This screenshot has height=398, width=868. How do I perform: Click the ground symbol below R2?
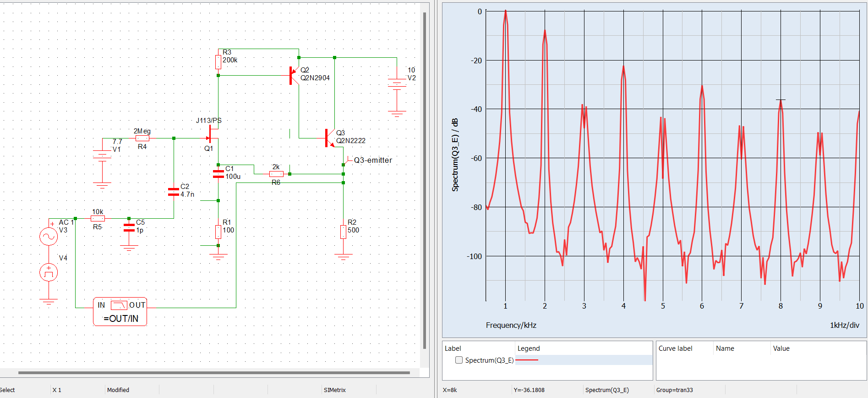pyautogui.click(x=343, y=257)
